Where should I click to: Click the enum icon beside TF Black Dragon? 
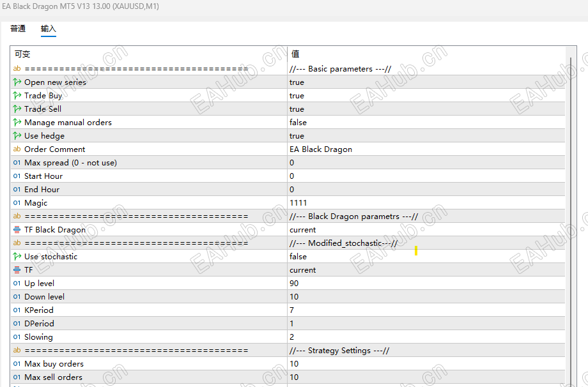tap(17, 230)
